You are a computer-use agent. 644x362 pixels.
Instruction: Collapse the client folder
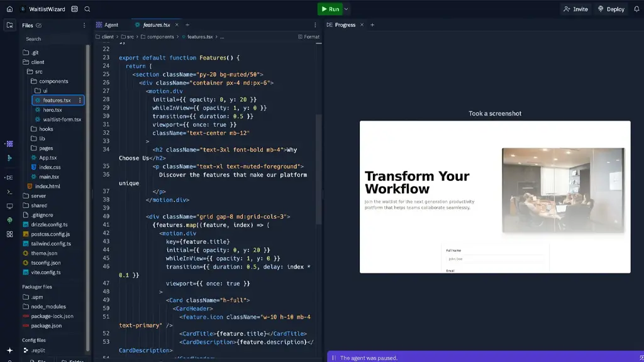click(x=34, y=62)
